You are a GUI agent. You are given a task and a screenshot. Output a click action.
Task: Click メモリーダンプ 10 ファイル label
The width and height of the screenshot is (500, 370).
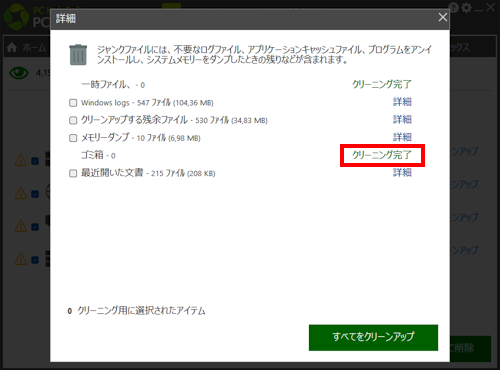(x=141, y=137)
